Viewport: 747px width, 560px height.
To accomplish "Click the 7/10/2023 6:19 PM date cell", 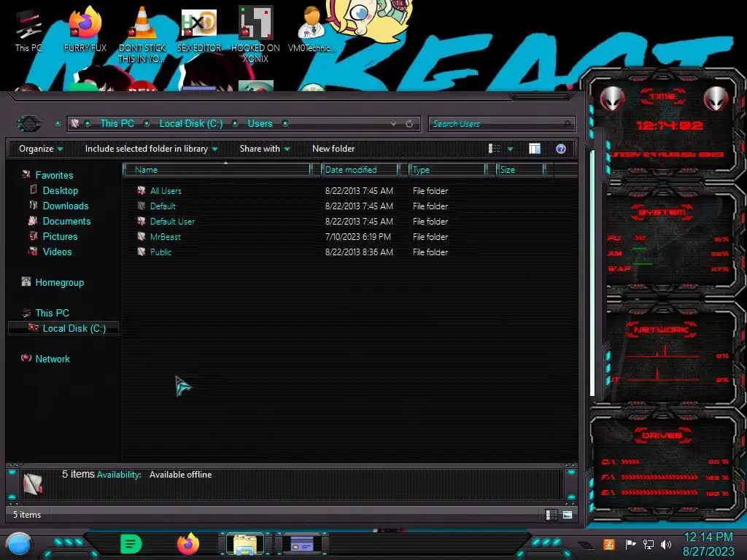I will click(357, 237).
